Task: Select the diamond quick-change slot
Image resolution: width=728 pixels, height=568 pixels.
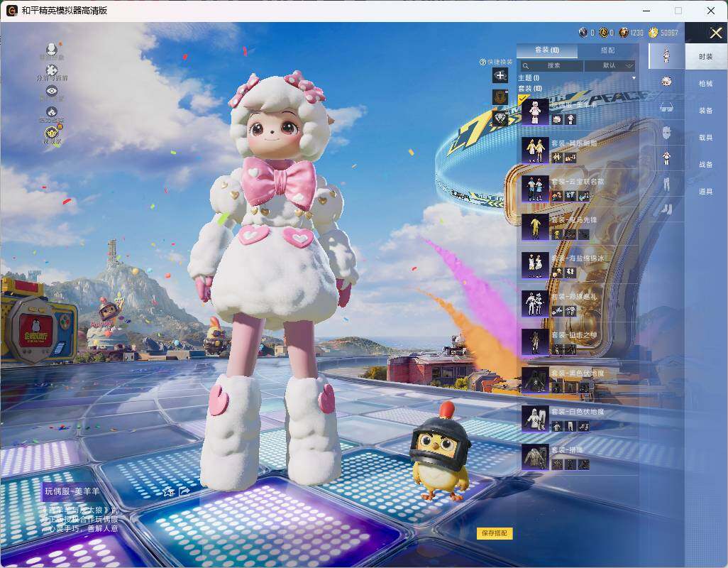Action: tap(500, 119)
